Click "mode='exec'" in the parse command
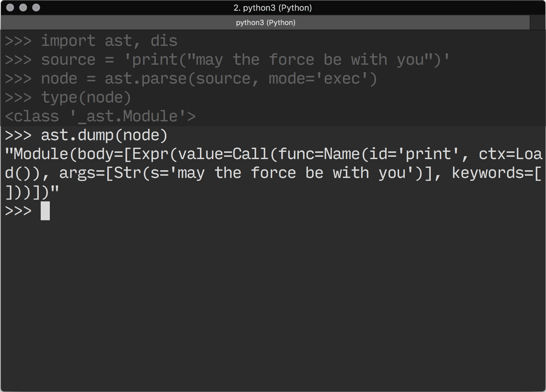Screen dimensions: 546x392 pyautogui.click(x=322, y=79)
